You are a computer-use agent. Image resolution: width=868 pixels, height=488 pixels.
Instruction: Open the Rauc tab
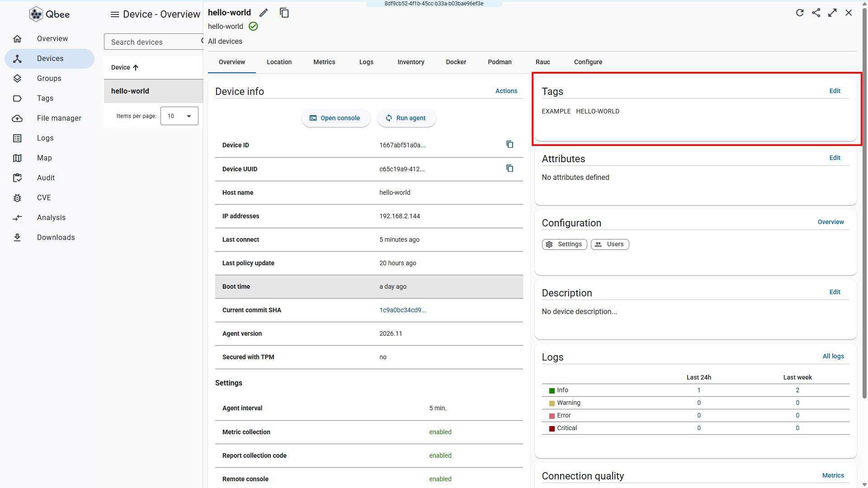tap(542, 62)
